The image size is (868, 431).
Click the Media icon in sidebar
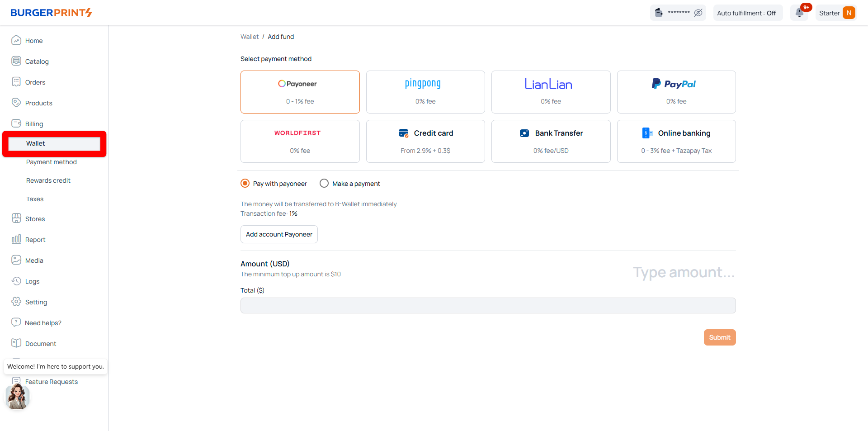tap(16, 260)
